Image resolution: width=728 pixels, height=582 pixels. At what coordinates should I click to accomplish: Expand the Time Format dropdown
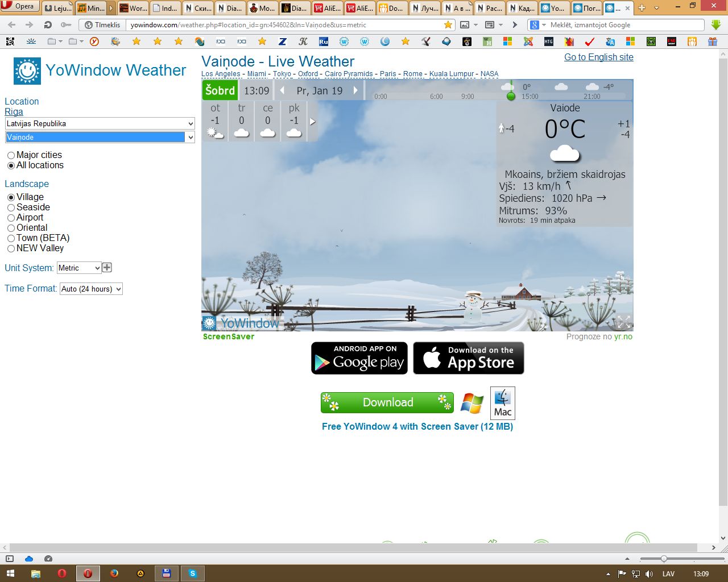[91, 289]
